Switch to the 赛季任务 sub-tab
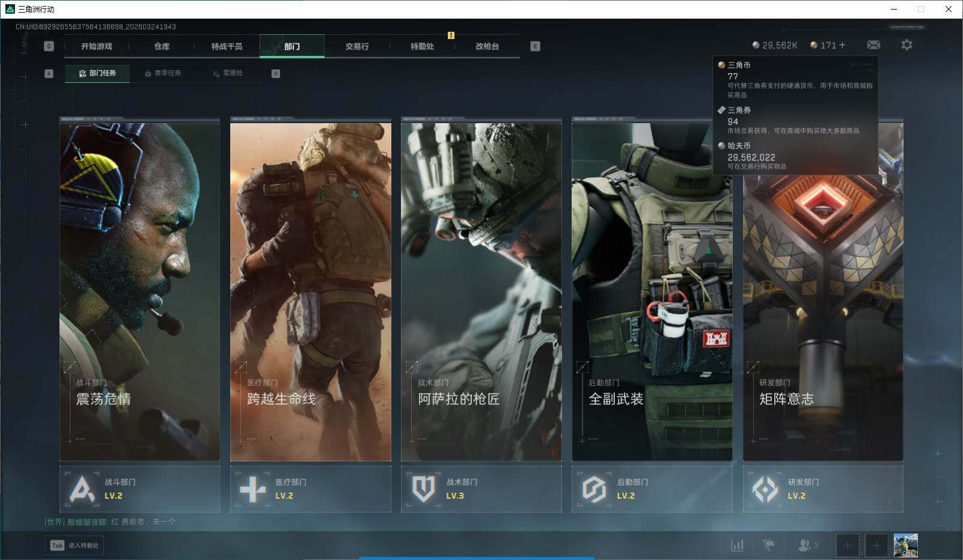 pos(162,73)
